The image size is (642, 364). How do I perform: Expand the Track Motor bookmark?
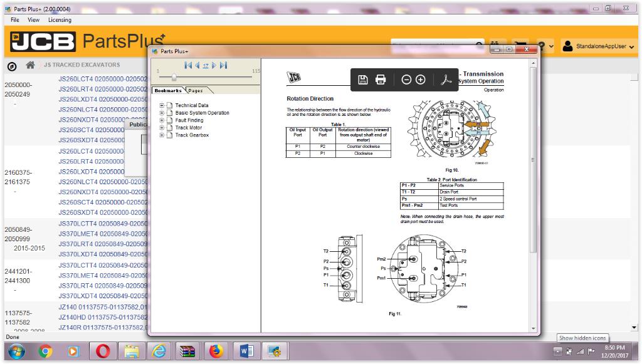coord(162,128)
